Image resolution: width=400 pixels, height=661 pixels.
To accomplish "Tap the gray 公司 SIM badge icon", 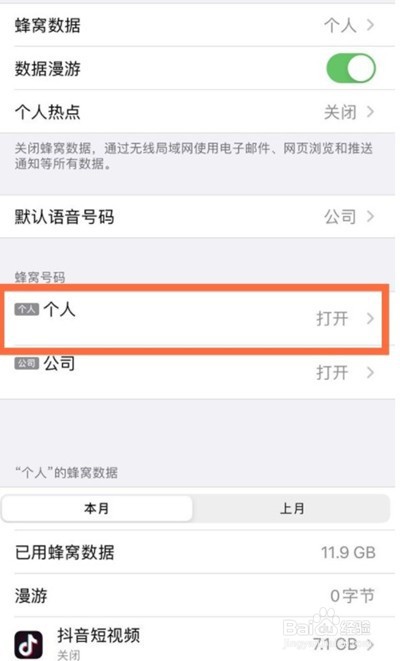I will coord(27,363).
